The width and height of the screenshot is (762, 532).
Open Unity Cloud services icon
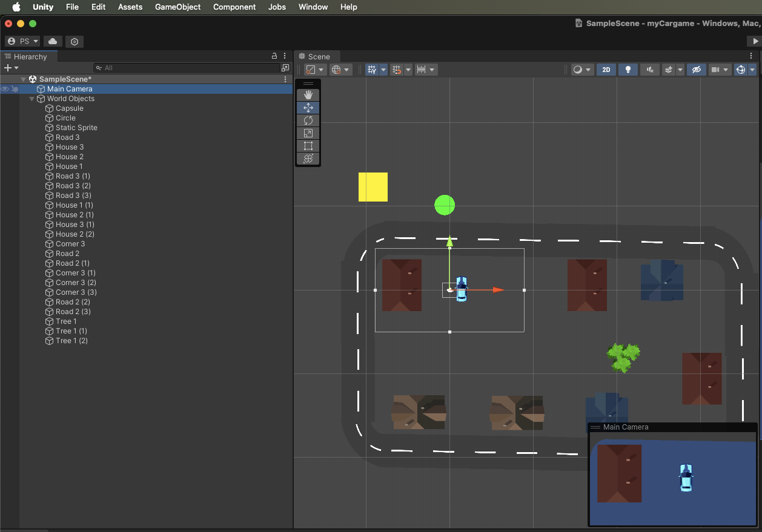click(53, 41)
